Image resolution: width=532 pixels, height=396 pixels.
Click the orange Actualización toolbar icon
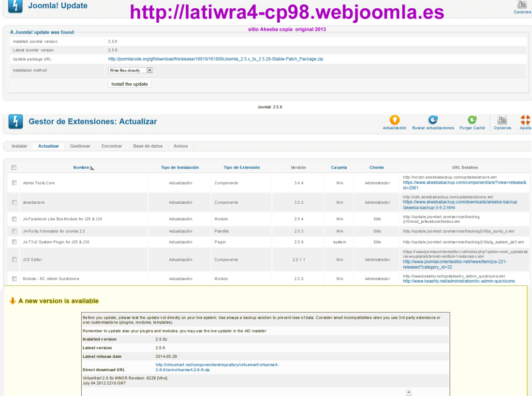[394, 120]
